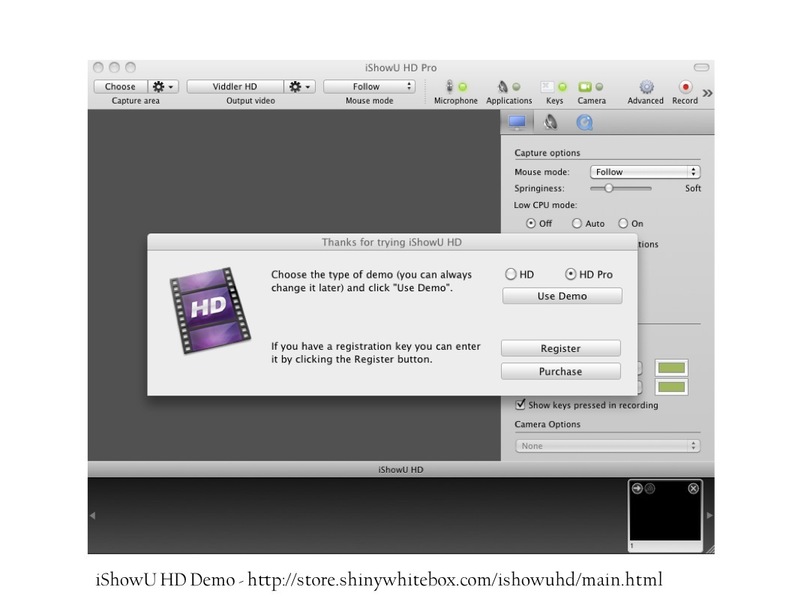Select the HD Pro radio option

pos(571,274)
